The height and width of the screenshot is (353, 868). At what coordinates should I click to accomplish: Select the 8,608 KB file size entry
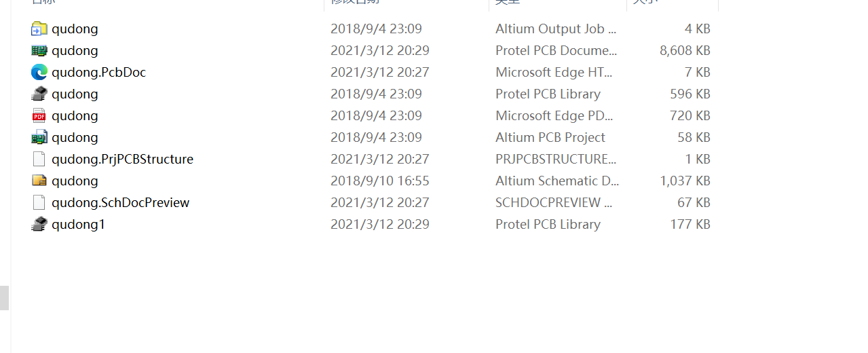tap(685, 50)
